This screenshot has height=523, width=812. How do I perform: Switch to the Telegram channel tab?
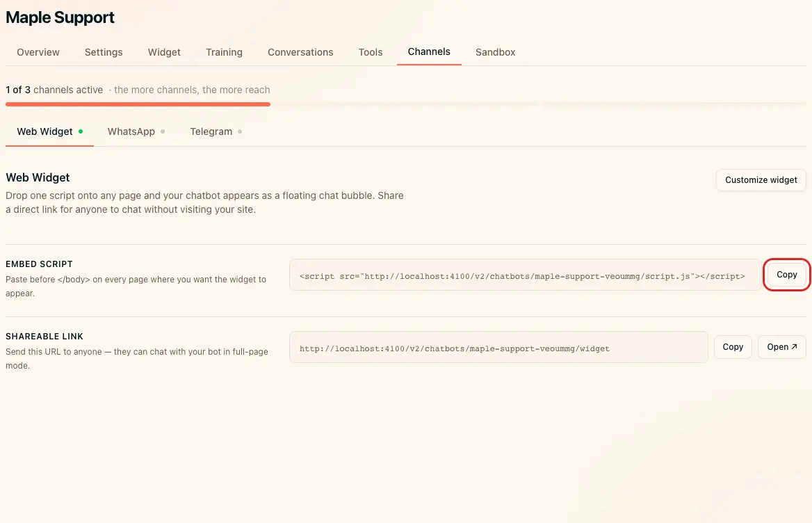tap(216, 131)
